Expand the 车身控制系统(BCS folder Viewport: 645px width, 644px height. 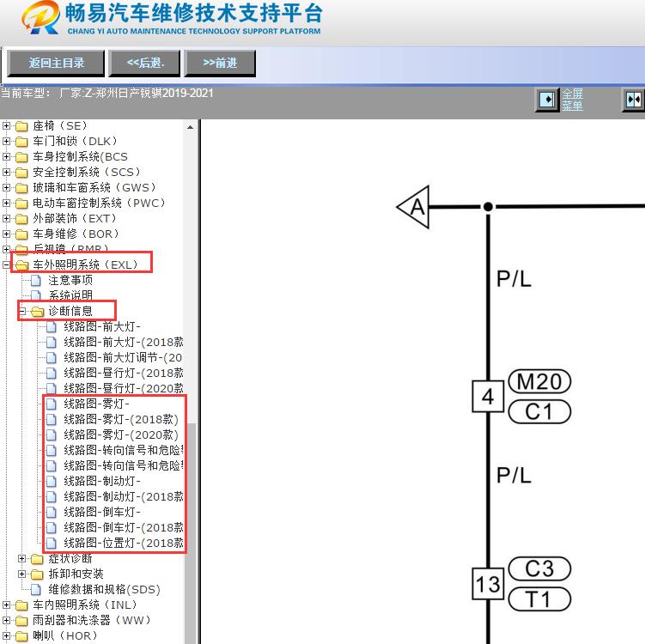tap(6, 156)
